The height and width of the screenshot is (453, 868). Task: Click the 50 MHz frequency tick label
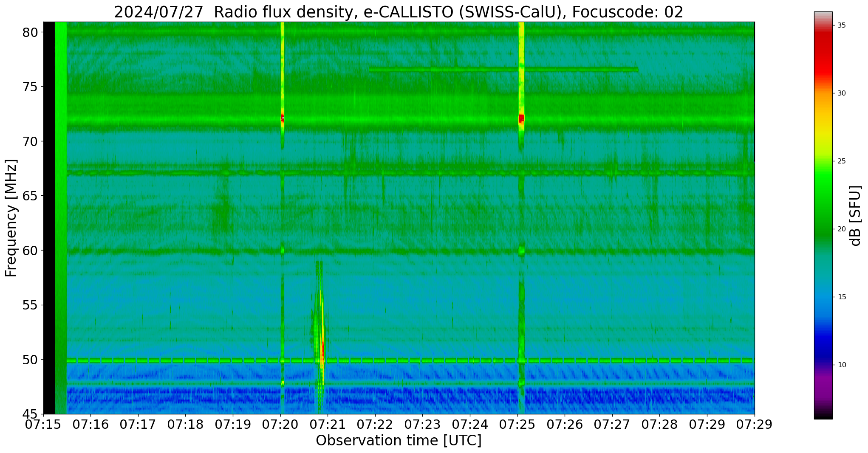point(30,360)
